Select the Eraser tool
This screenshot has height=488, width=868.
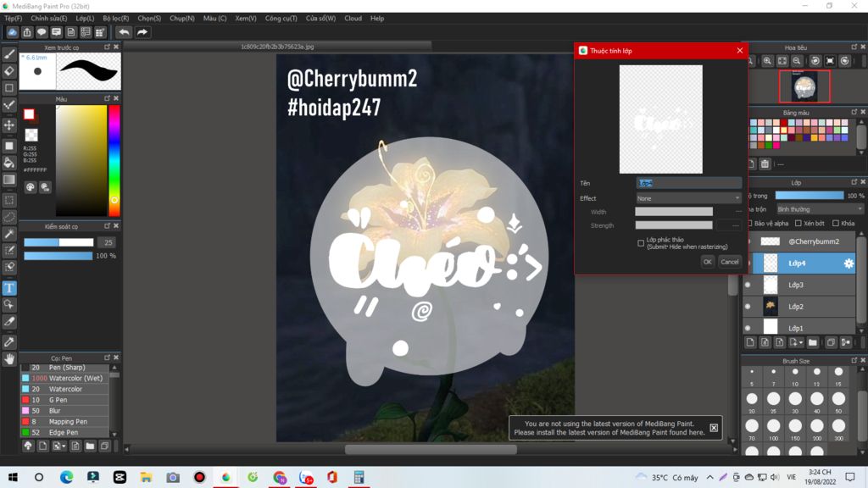(x=9, y=71)
